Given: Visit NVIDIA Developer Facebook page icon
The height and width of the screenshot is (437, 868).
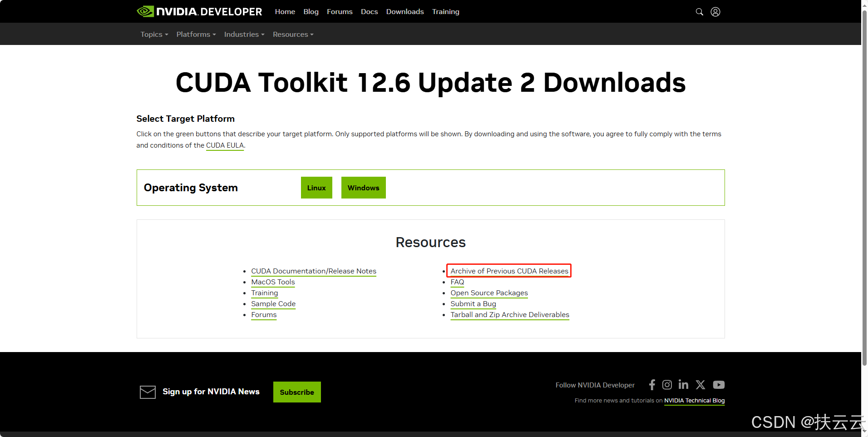Looking at the screenshot, I should pyautogui.click(x=652, y=385).
